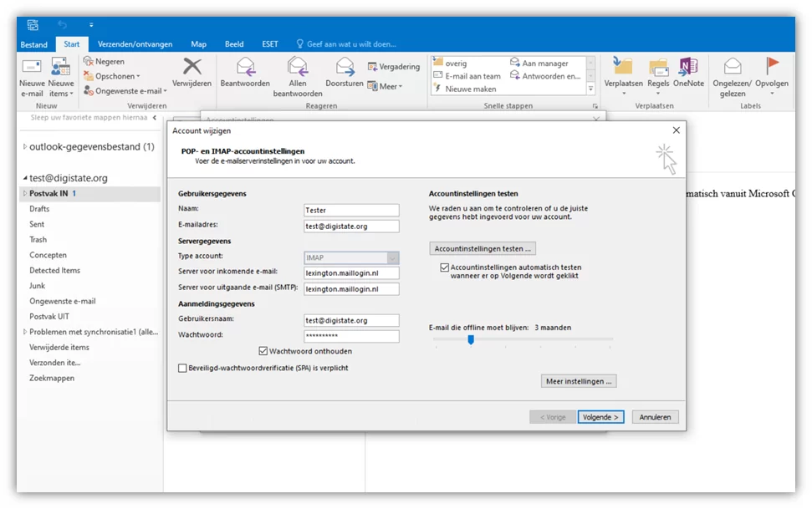Open the Bestand tab

coord(34,44)
